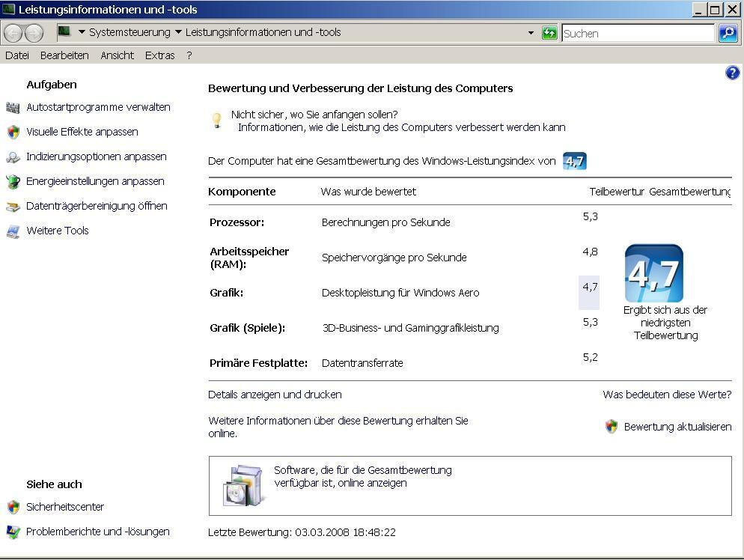
Task: Click the title bar window icon
Action: [x=8, y=9]
